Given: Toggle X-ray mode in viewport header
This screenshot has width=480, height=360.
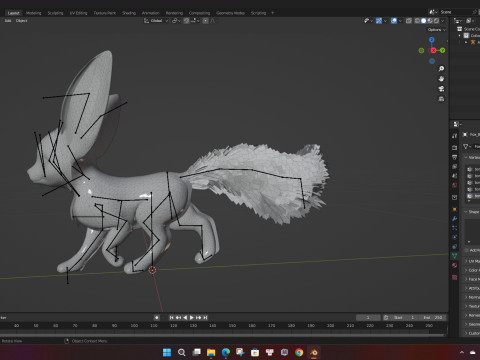Looking at the screenshot, I should click(409, 21).
